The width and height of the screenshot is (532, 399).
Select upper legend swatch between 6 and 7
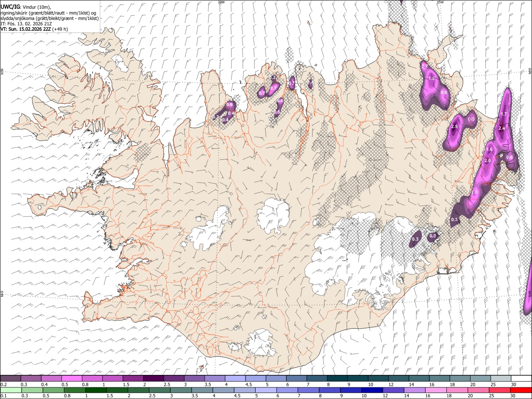(297, 378)
